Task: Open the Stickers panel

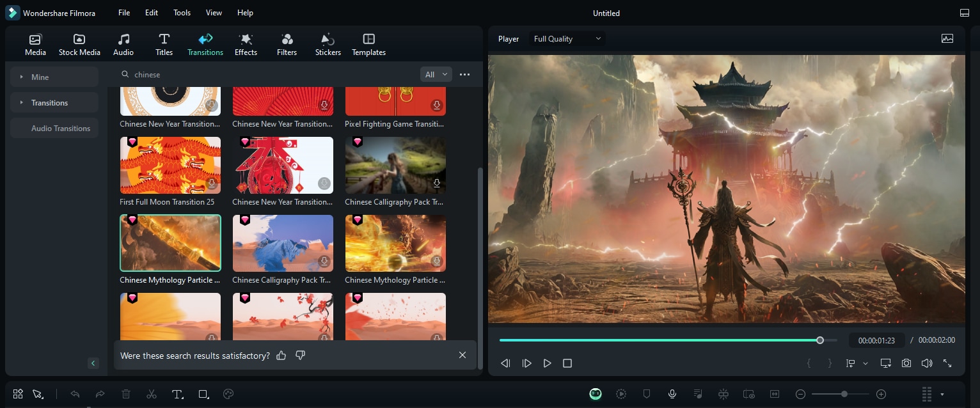Action: [x=328, y=43]
